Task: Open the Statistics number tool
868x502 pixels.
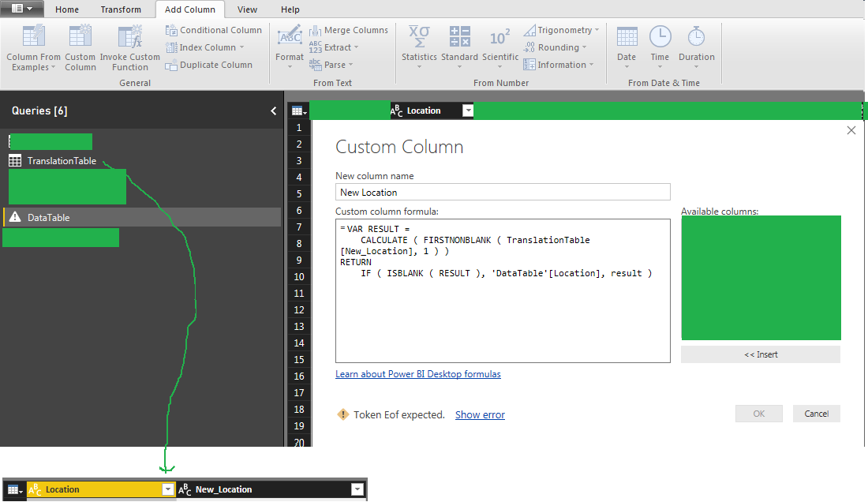Action: tap(419, 48)
